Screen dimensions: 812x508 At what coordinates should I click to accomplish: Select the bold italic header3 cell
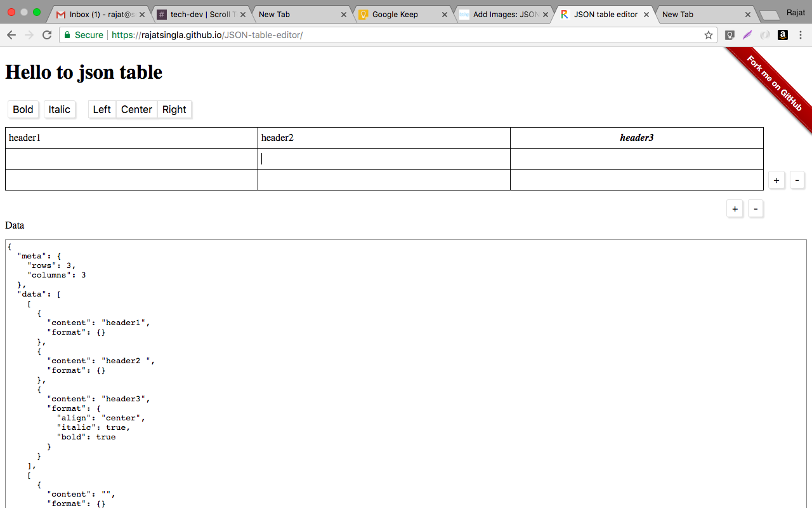point(637,138)
